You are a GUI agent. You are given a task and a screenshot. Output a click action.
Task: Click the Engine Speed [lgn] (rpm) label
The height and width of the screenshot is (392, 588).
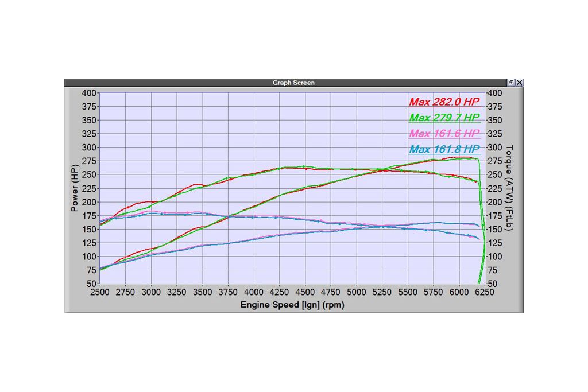tap(292, 305)
